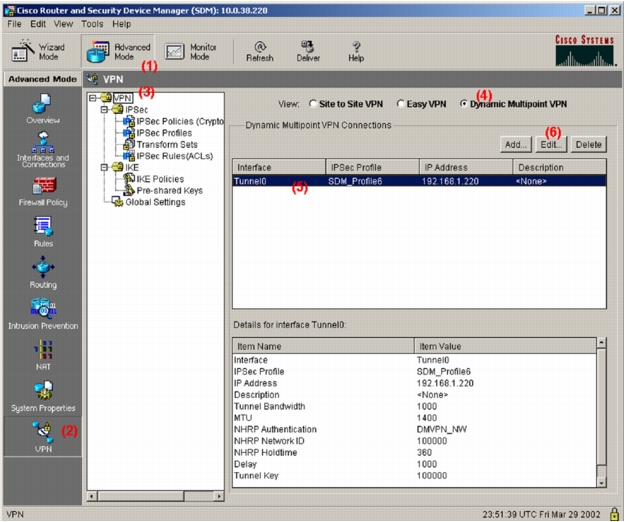Click the details table vertical scrollbar thumb
The height and width of the screenshot is (522, 626).
point(601,406)
